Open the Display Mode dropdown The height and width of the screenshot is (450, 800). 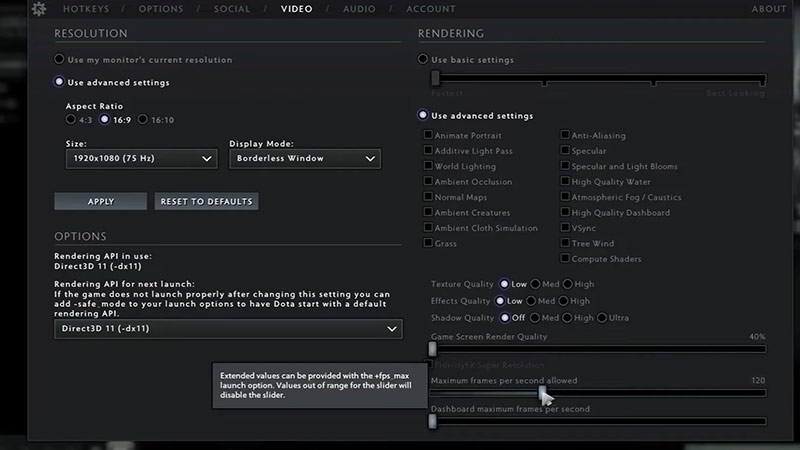(x=304, y=158)
